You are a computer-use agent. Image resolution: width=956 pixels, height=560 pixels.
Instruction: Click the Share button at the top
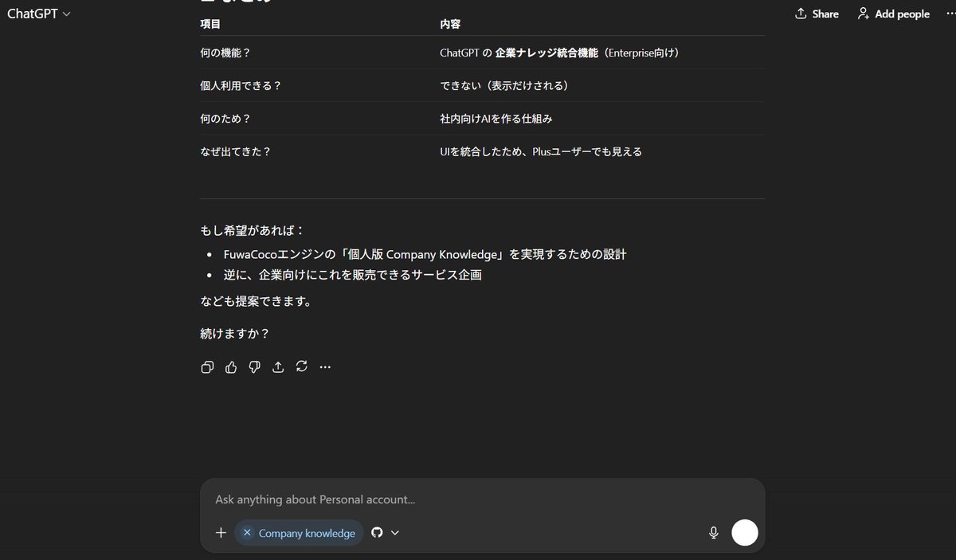click(x=817, y=14)
